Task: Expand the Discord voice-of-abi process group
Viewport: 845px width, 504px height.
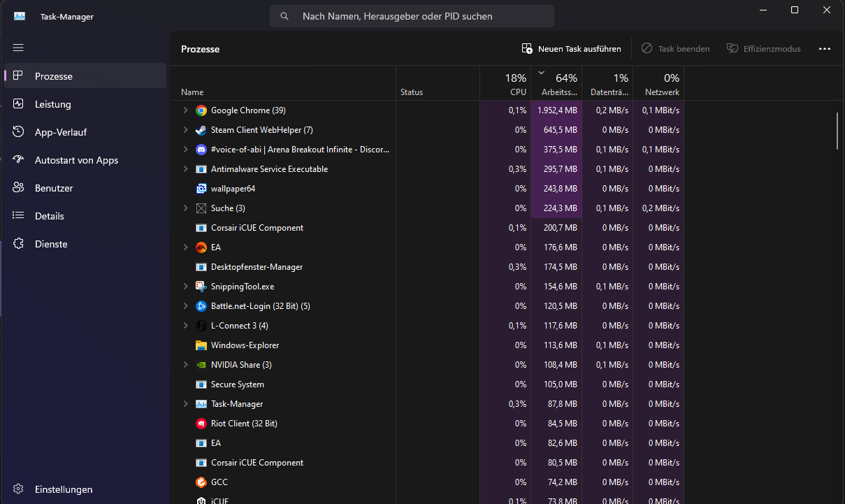Action: pos(185,150)
